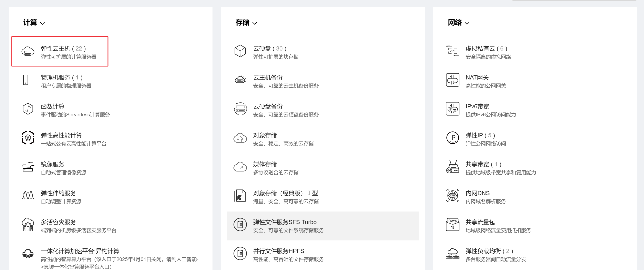
Task: Open the 并行文件服务HPFS link
Action: pos(278,251)
